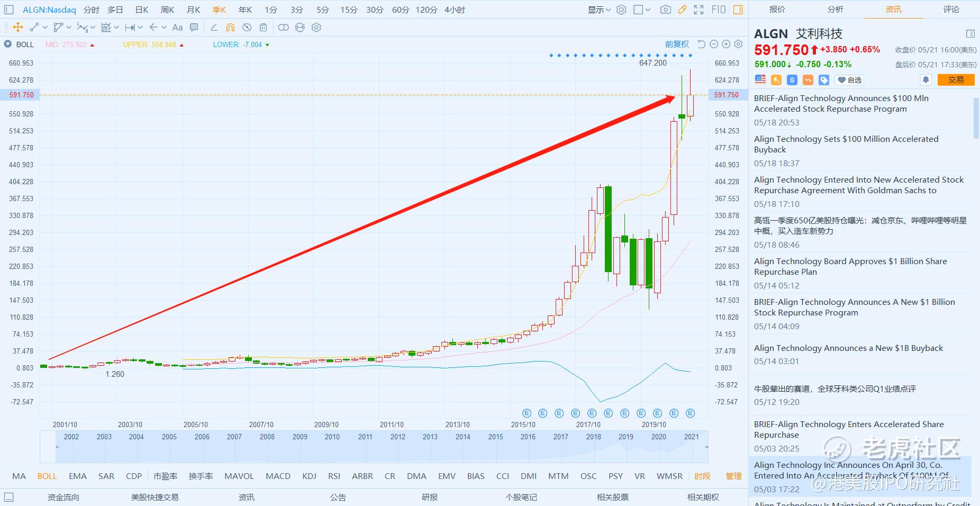Toggle the left sidebar panel icon
This screenshot has height=506, width=980.
(8, 10)
